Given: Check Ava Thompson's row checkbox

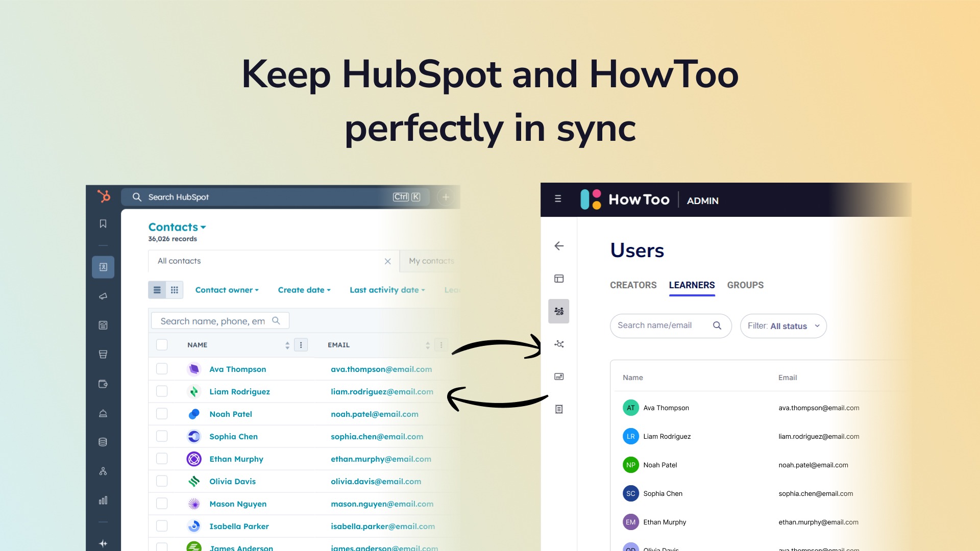Looking at the screenshot, I should click(162, 369).
